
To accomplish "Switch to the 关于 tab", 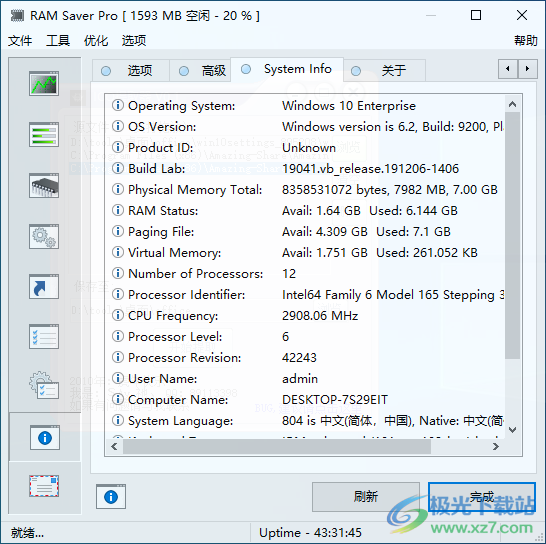I will [x=384, y=71].
